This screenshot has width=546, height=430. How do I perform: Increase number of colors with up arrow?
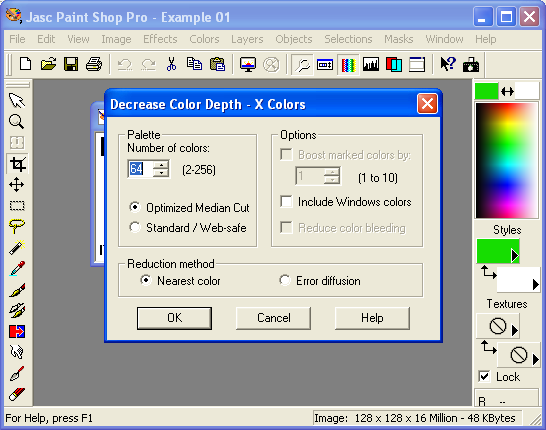[x=161, y=165]
